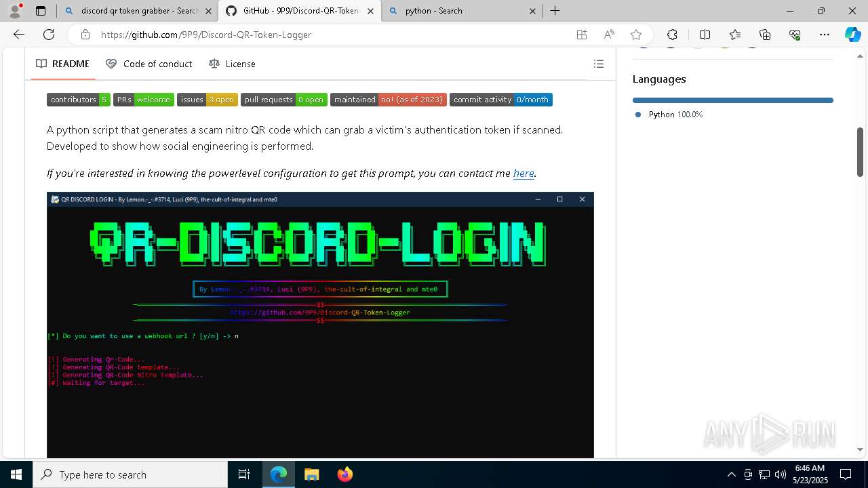Open a new browser tab
Image resolution: width=868 pixels, height=488 pixels.
pos(555,11)
